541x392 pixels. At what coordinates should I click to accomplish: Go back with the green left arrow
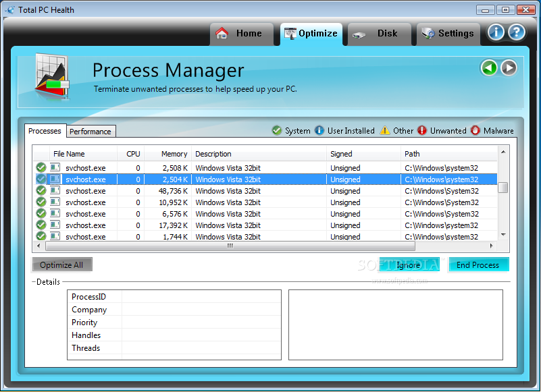489,67
